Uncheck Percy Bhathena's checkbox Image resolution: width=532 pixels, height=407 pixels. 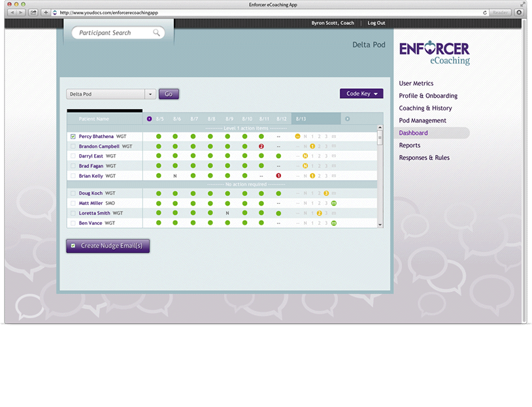pos(73,137)
